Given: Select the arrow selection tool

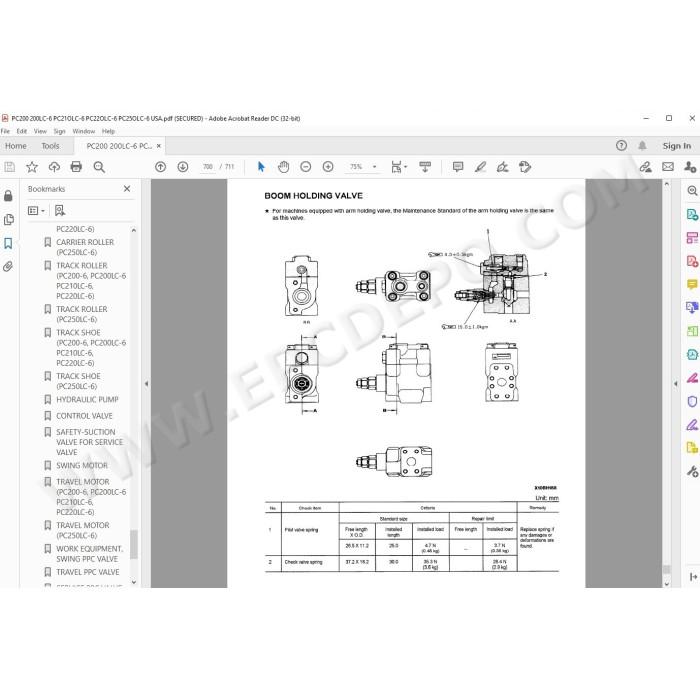Looking at the screenshot, I should click(261, 167).
